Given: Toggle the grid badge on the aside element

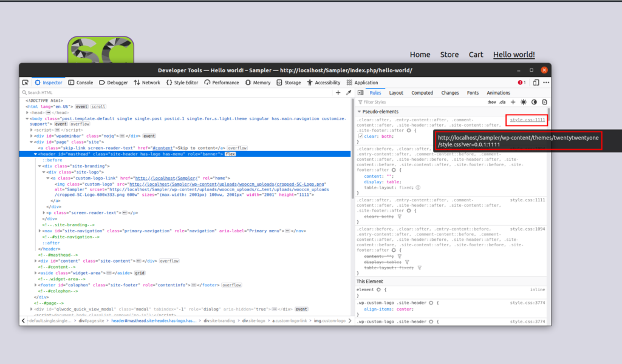Looking at the screenshot, I should click(140, 273).
